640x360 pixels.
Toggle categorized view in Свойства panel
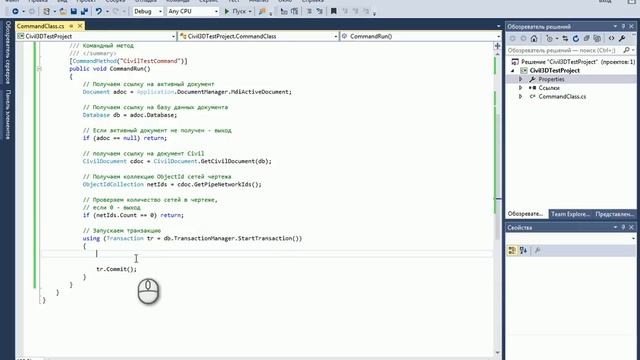click(512, 251)
